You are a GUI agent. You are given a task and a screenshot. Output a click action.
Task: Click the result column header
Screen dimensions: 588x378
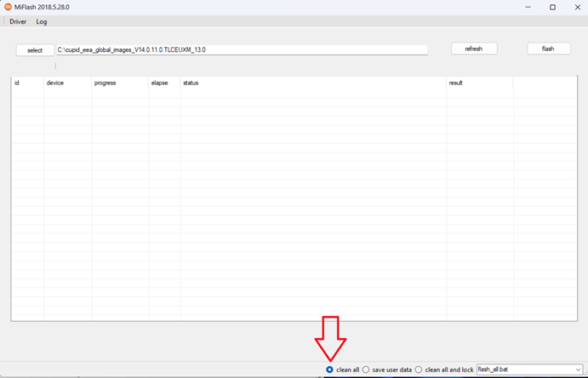pyautogui.click(x=456, y=83)
